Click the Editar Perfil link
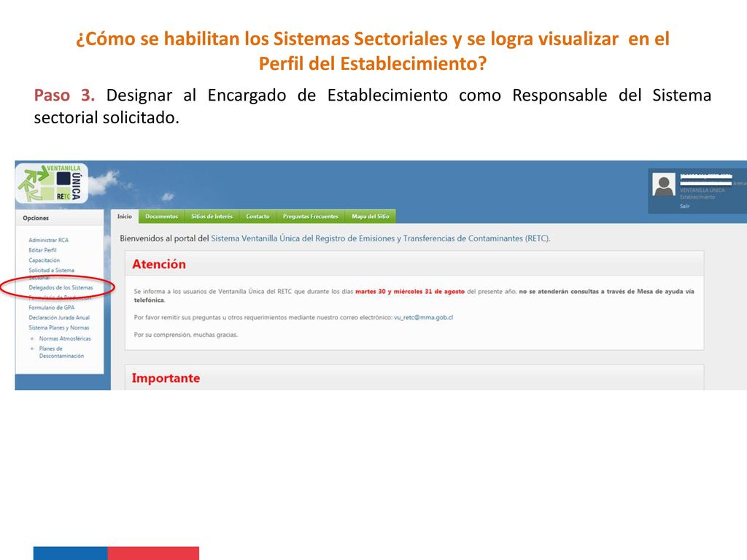Viewport: 747px width, 560px height. [42, 250]
